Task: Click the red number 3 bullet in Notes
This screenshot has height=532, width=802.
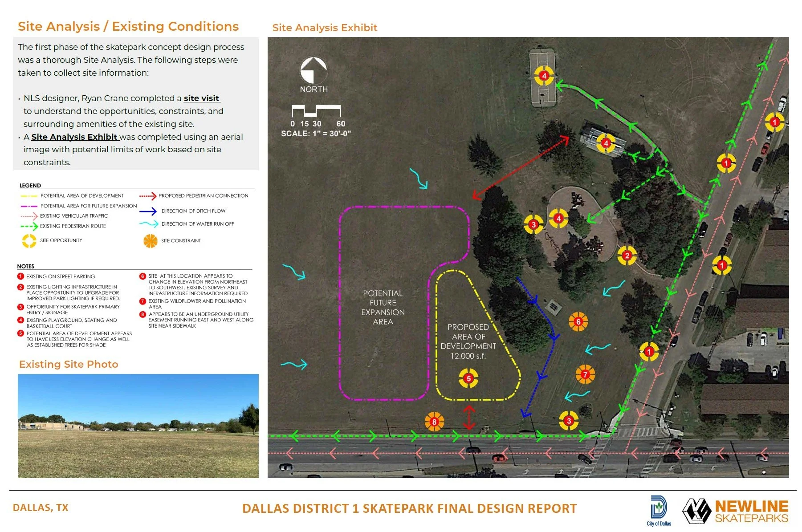Action: click(20, 307)
